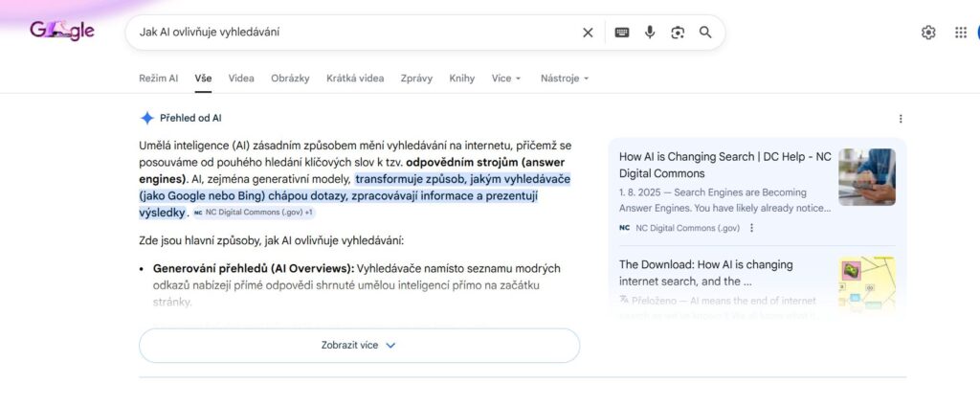
Task: Open Google Lens image search
Action: click(678, 33)
